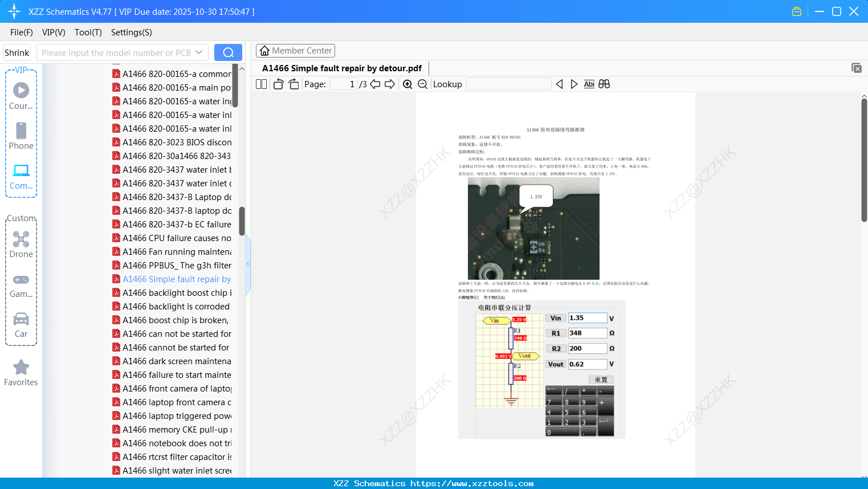Open A1466 front camera of laptop file
The width and height of the screenshot is (868, 489).
coord(172,389)
